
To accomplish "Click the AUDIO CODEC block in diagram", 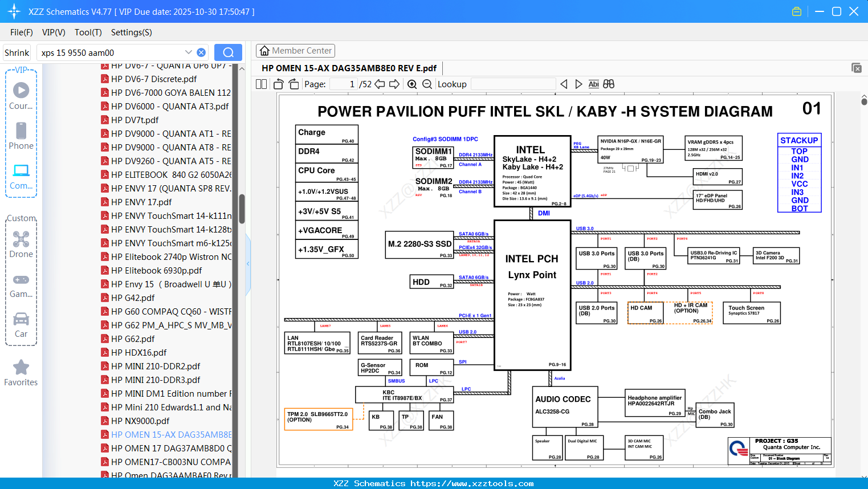I will pos(564,407).
